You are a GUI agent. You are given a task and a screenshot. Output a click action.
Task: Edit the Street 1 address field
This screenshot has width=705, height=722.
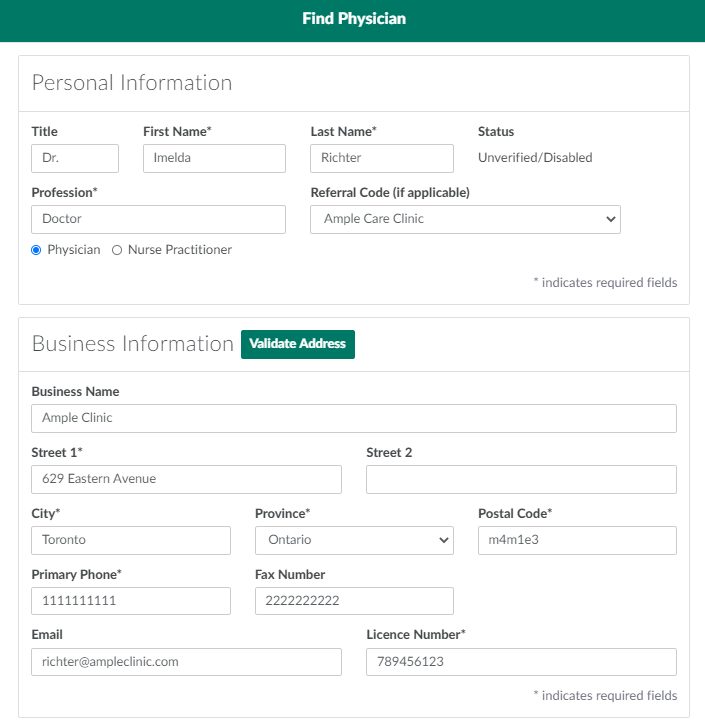pyautogui.click(x=186, y=479)
